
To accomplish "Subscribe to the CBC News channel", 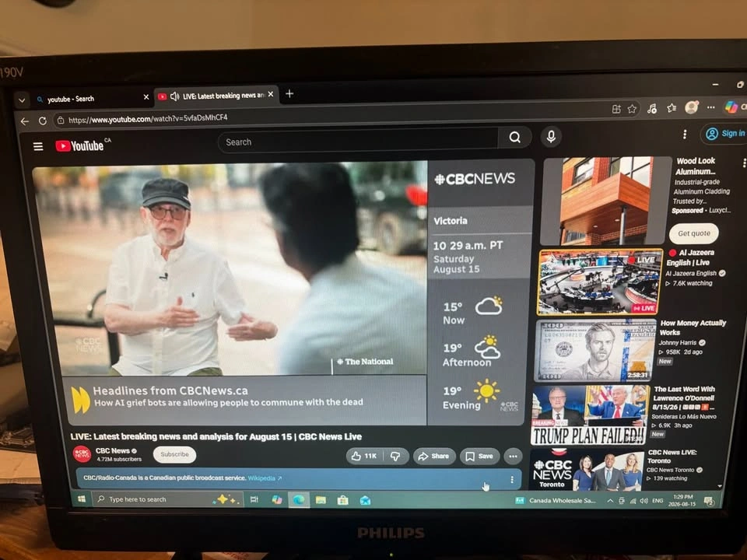I will (x=174, y=454).
